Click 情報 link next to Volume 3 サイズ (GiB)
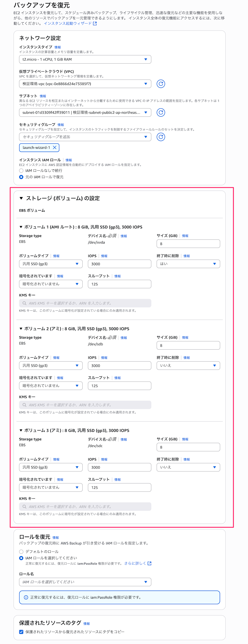 (185, 439)
